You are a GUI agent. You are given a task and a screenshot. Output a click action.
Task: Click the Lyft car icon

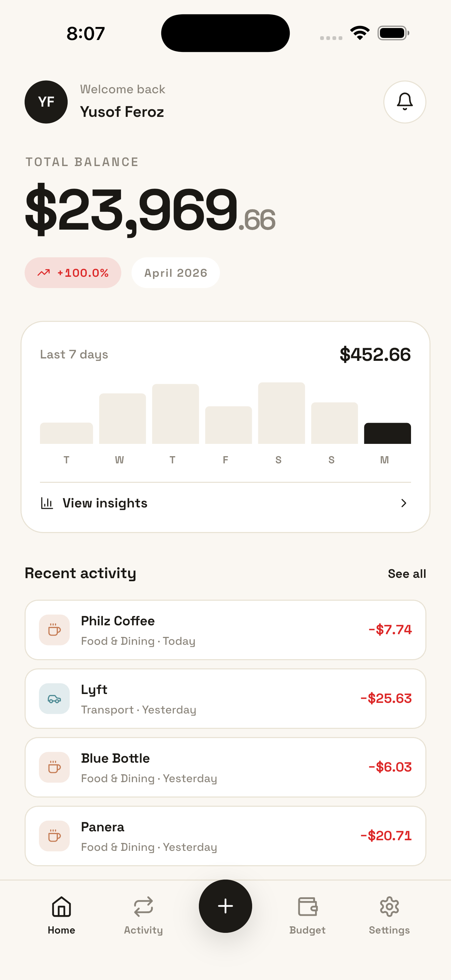[x=54, y=698]
